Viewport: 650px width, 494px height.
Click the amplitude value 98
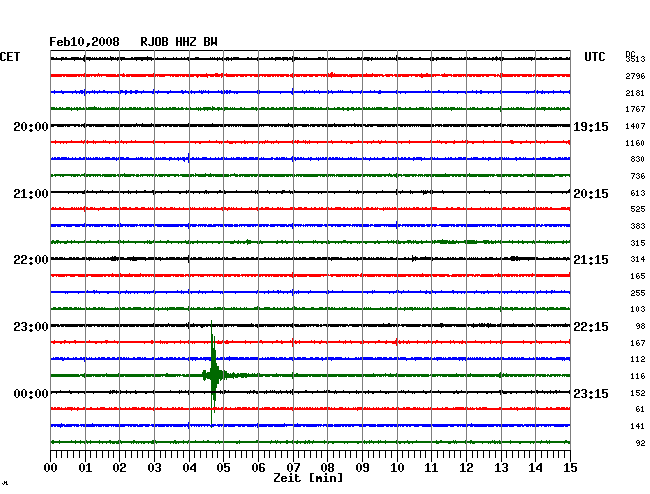click(x=640, y=327)
